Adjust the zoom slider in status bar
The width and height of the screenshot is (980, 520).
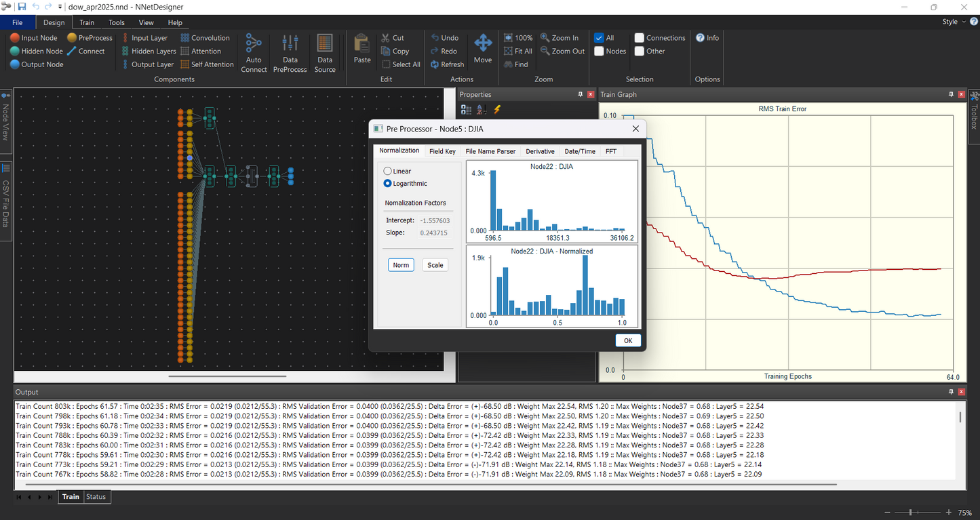pos(910,513)
